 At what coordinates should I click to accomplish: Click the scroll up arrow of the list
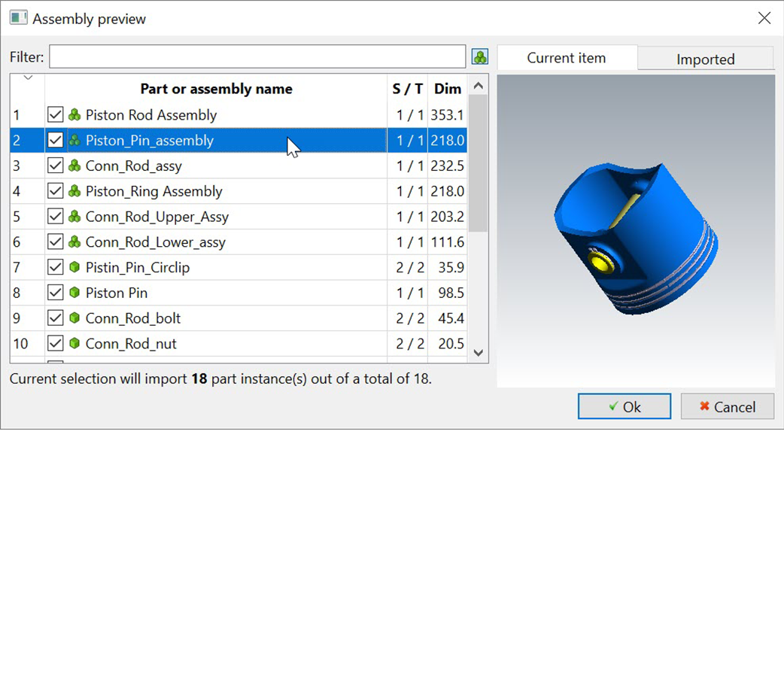[478, 86]
